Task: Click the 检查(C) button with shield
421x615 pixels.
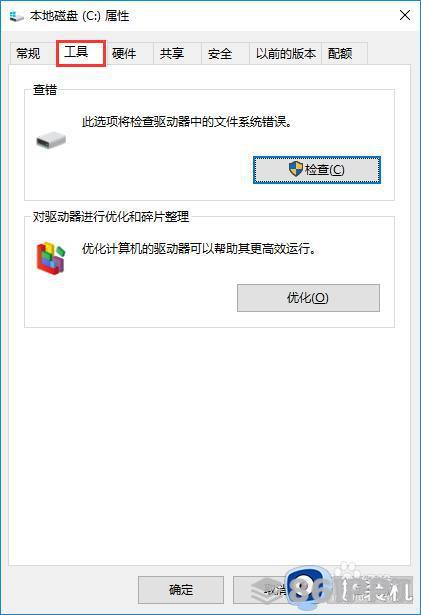Action: (317, 170)
